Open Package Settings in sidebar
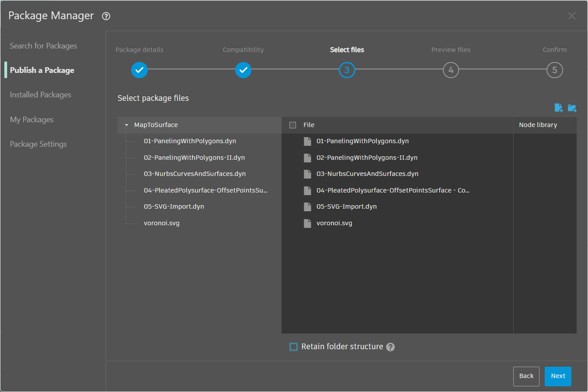Screen dimensions: 588x392 [x=38, y=144]
